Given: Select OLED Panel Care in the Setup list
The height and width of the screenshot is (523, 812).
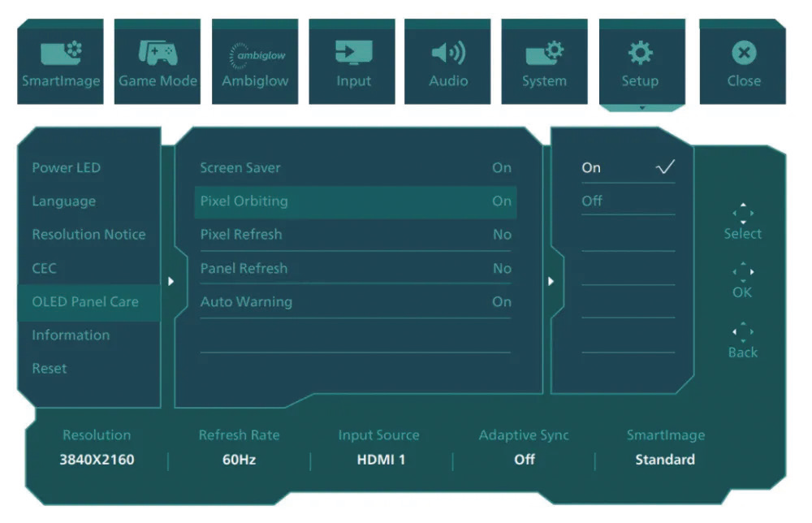Looking at the screenshot, I should 89,302.
